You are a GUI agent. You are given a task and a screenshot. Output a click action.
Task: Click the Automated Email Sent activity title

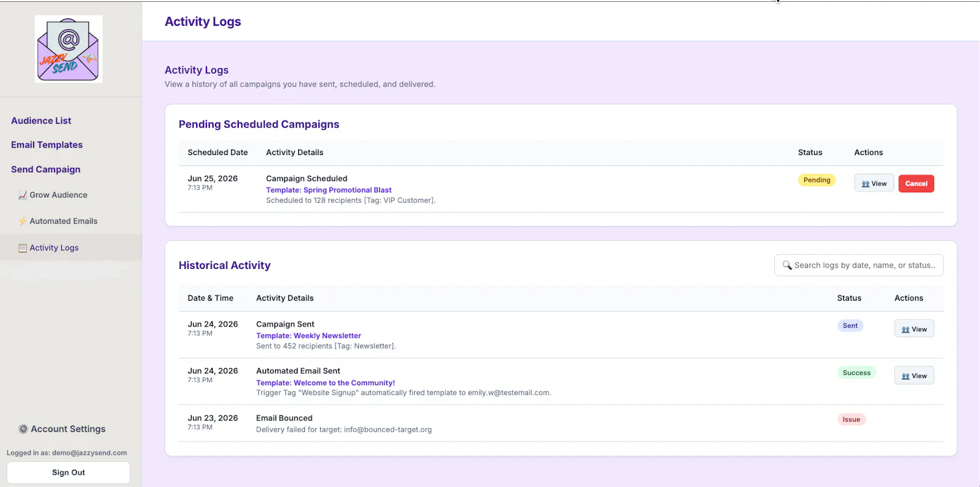[298, 371]
